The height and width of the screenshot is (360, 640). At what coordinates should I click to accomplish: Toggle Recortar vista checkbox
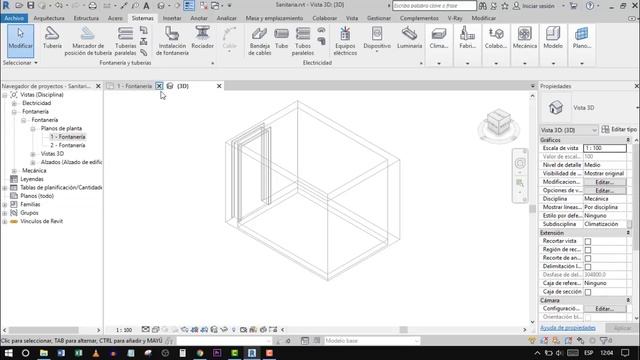click(588, 241)
